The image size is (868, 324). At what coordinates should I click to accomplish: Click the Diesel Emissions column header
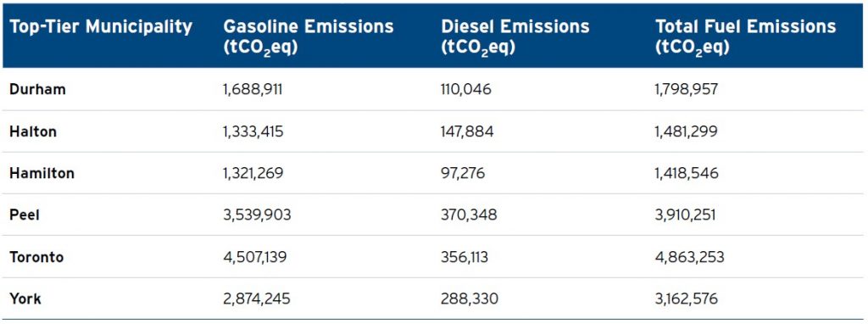click(515, 36)
